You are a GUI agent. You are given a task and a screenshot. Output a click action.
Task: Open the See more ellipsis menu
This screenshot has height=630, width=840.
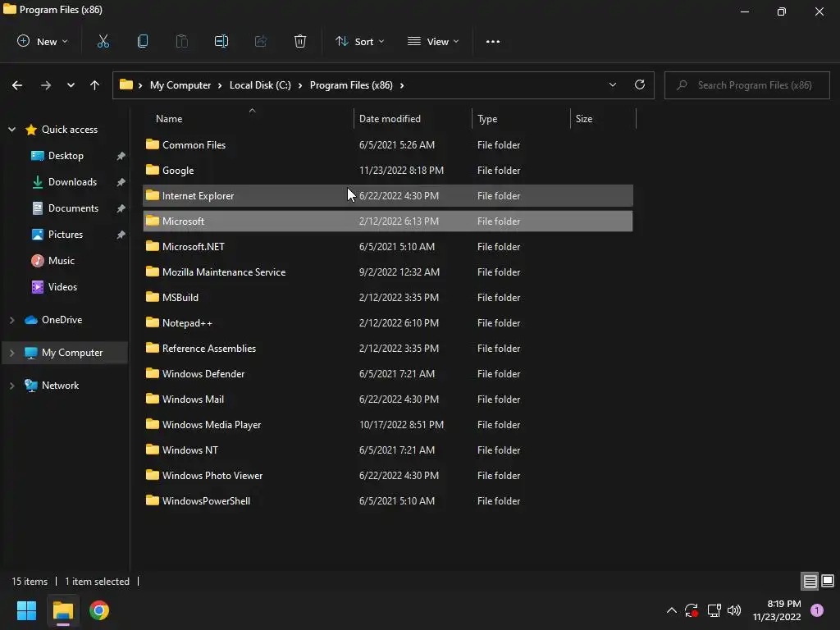pyautogui.click(x=493, y=41)
